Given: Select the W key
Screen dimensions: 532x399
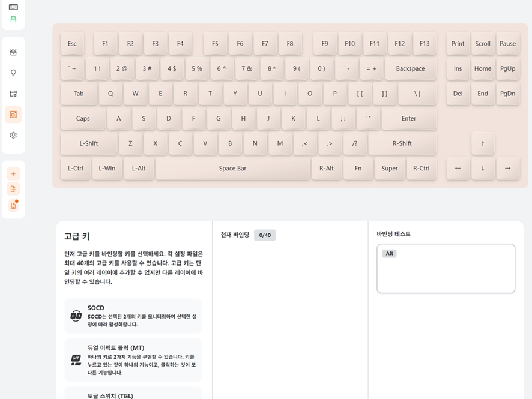Looking at the screenshot, I should 135,93.
